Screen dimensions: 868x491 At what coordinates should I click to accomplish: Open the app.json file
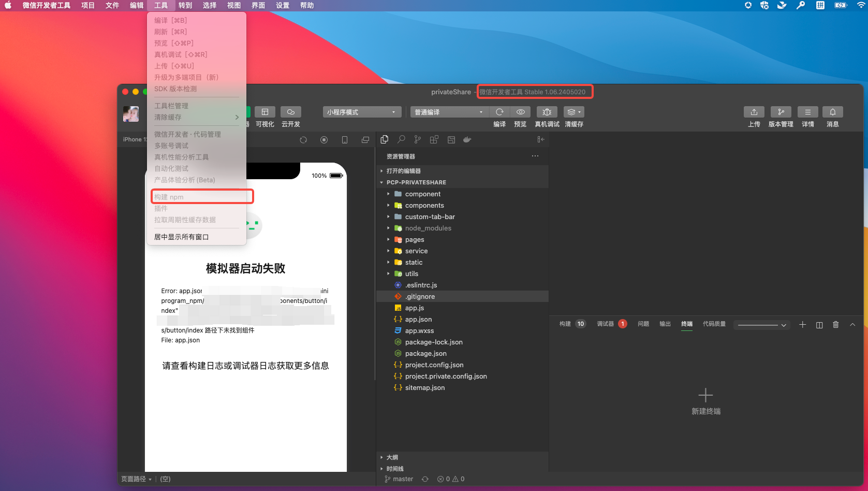pos(462,320)
